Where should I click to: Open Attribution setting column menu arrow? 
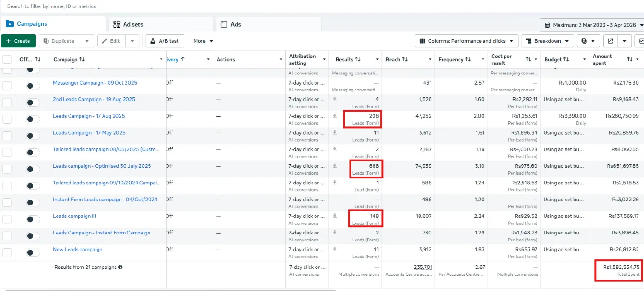pyautogui.click(x=324, y=59)
